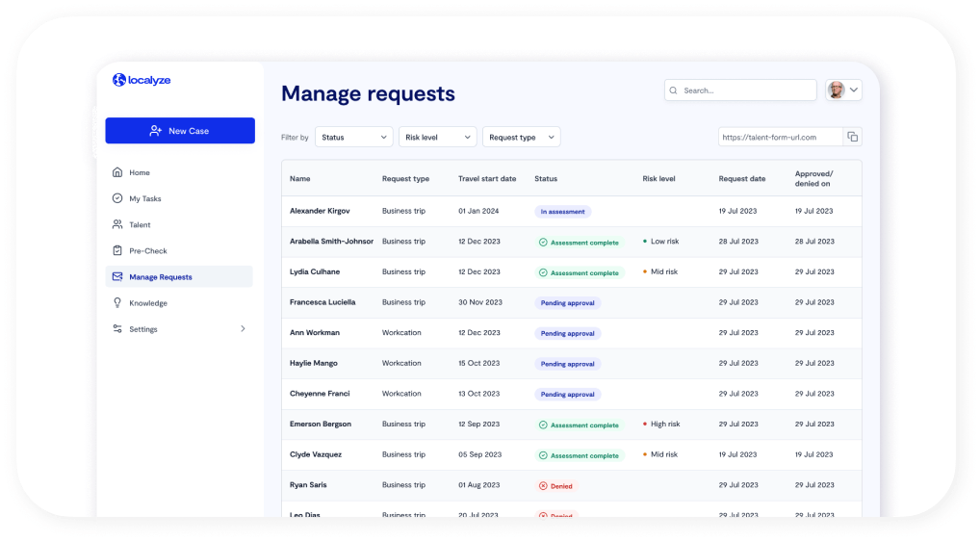Image resolution: width=980 pixels, height=541 pixels.
Task: Open Pre-Check in sidebar
Action: click(148, 251)
